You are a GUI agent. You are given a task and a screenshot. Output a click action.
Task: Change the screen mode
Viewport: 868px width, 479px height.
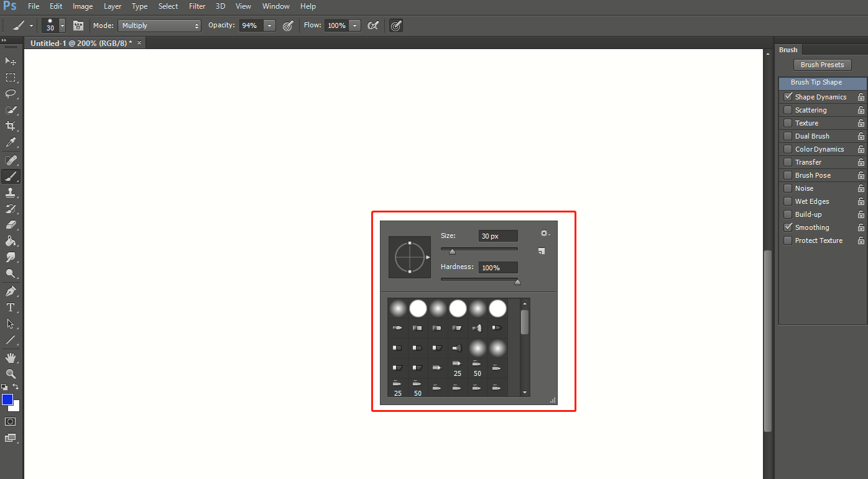coord(11,438)
